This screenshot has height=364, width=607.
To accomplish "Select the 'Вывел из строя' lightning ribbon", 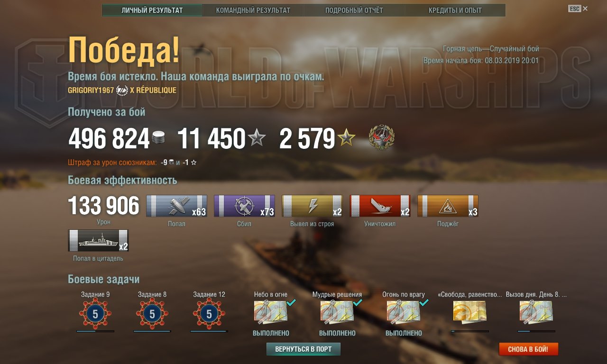I will click(x=312, y=206).
